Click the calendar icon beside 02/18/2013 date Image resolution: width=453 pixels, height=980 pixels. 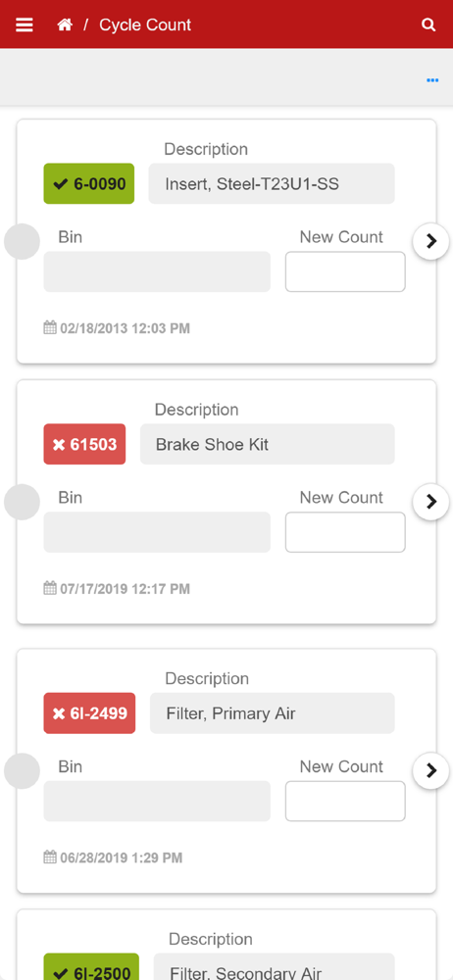[x=50, y=327]
